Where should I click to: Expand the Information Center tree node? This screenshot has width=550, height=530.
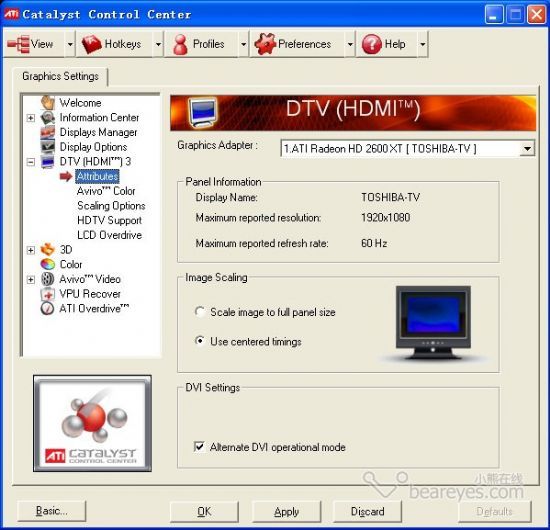(x=31, y=118)
